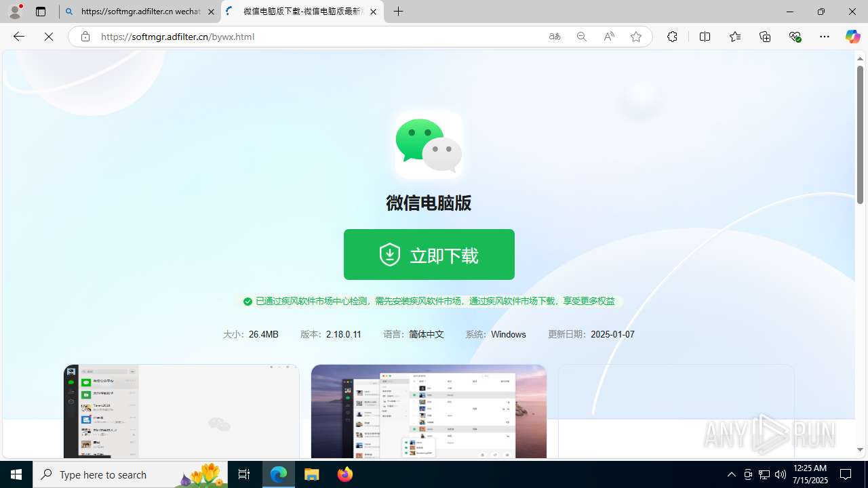
Task: Toggle split screen view icon
Action: click(705, 37)
